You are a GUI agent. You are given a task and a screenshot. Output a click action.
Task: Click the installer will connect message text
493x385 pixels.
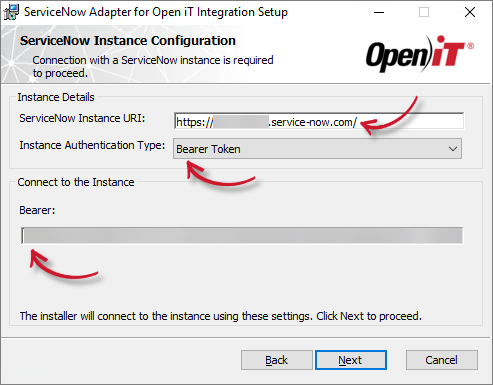tap(221, 316)
